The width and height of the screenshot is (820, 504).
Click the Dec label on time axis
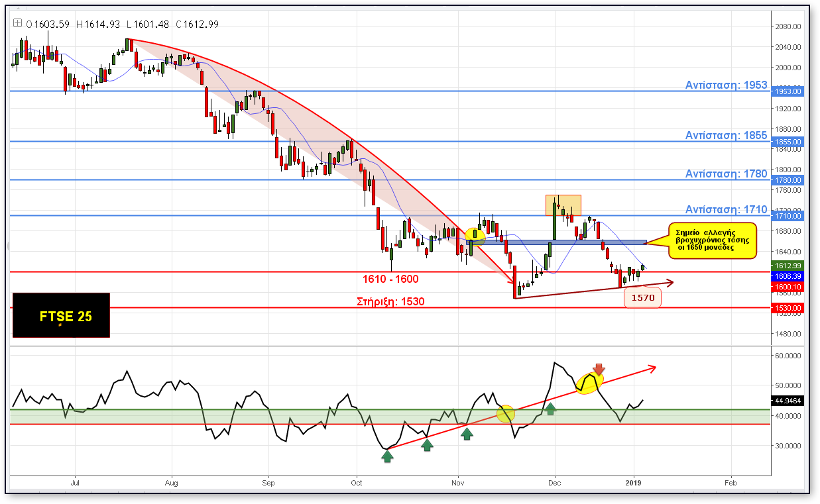tap(554, 483)
